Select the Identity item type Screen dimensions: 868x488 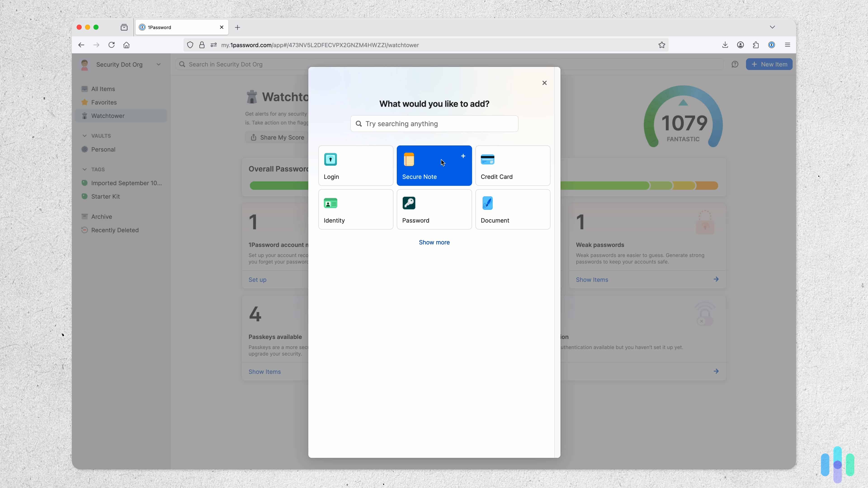click(x=356, y=209)
